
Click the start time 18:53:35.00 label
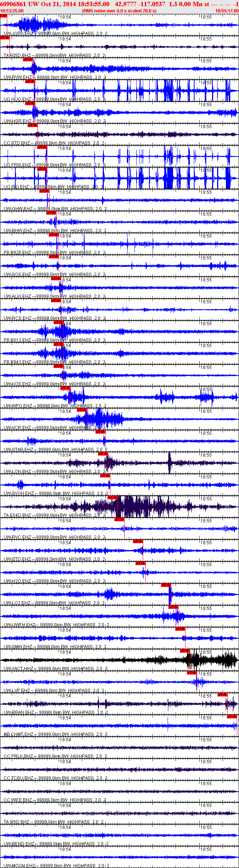[x=12, y=11]
